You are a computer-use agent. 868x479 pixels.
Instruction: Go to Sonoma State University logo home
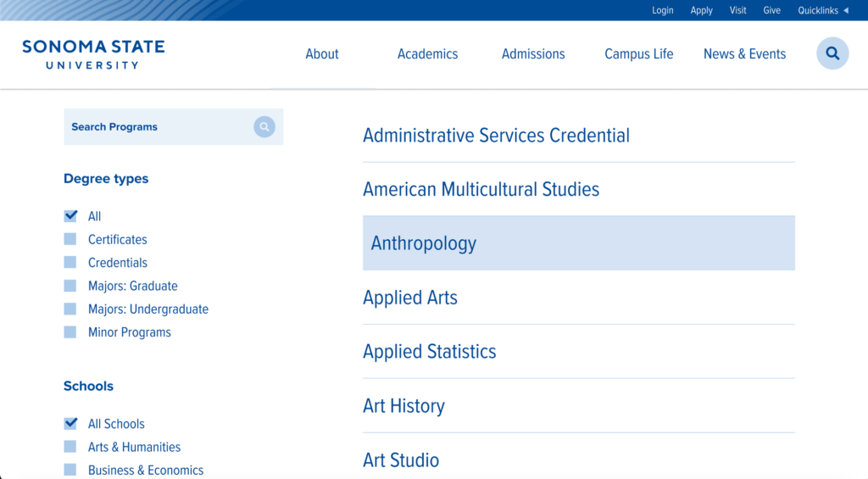pyautogui.click(x=93, y=54)
